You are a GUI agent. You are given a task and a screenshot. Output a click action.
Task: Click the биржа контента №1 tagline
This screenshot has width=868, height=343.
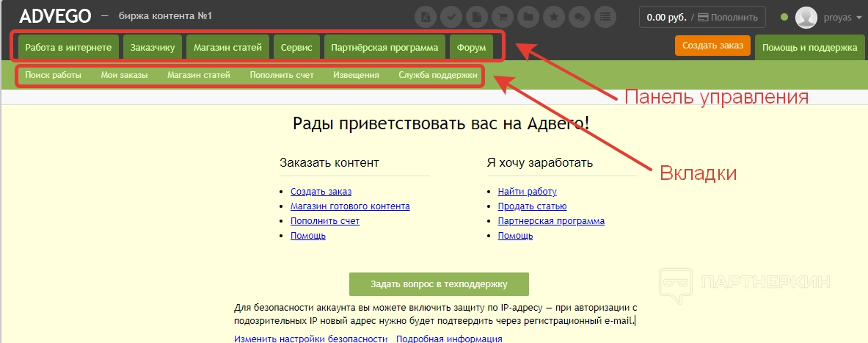point(166,16)
